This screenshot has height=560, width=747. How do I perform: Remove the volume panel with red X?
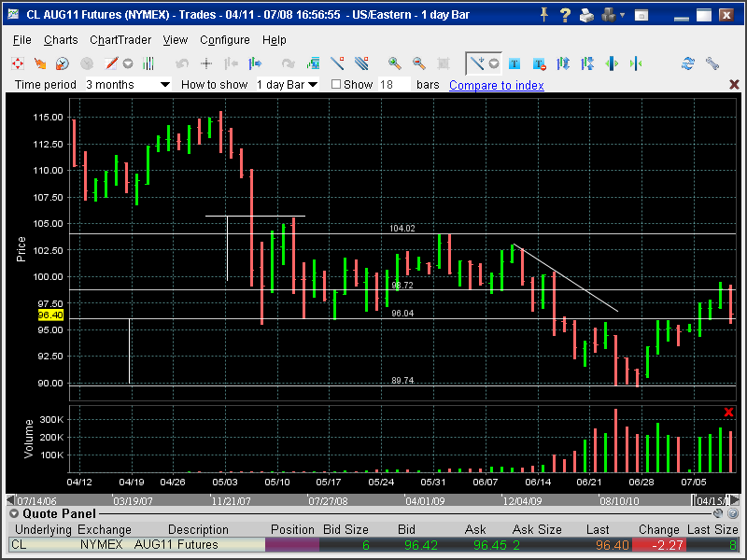[x=728, y=412]
